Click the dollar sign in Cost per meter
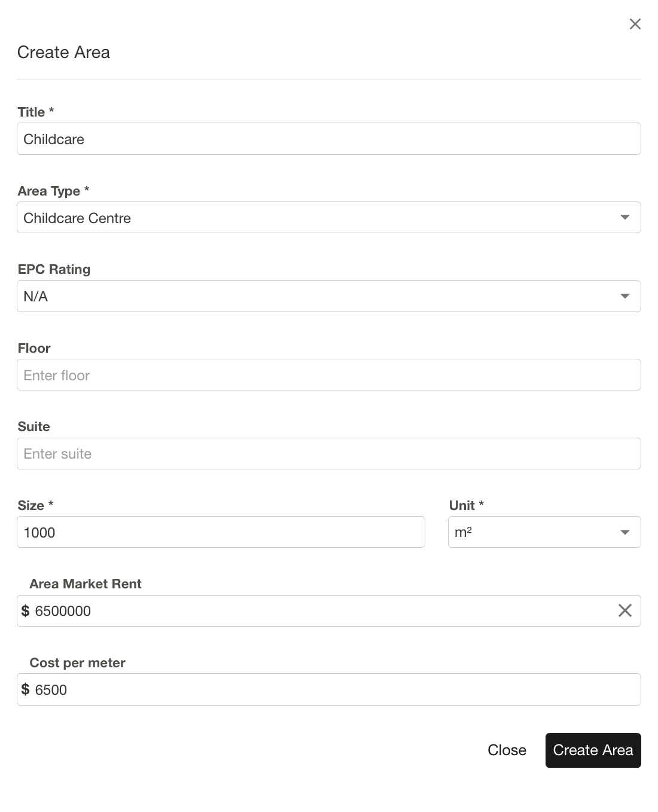The height and width of the screenshot is (812, 658). pos(26,689)
